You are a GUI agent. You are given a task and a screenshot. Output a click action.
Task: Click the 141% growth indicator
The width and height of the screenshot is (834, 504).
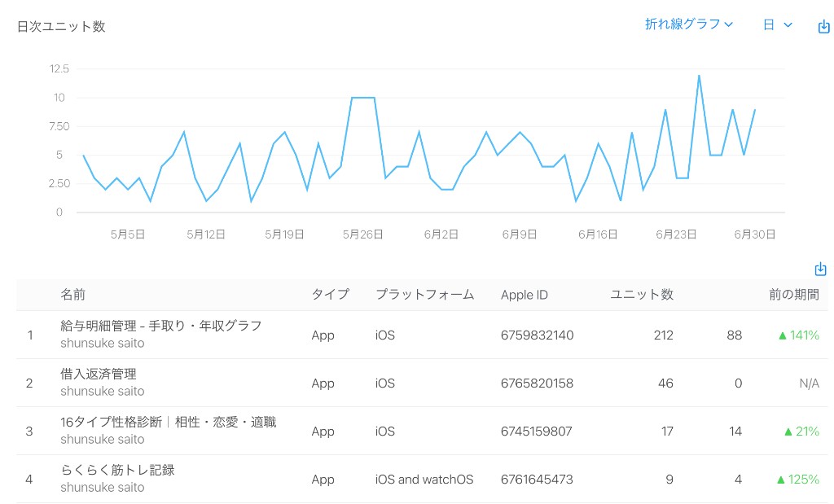798,335
